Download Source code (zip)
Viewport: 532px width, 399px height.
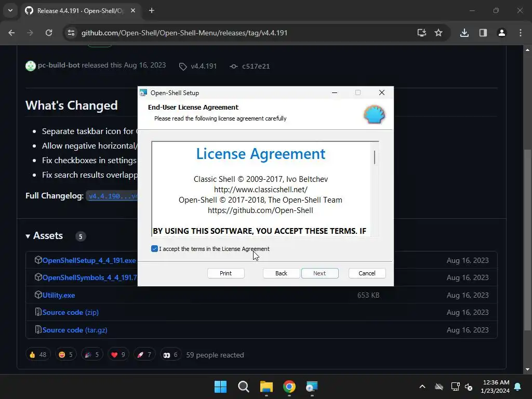point(71,312)
